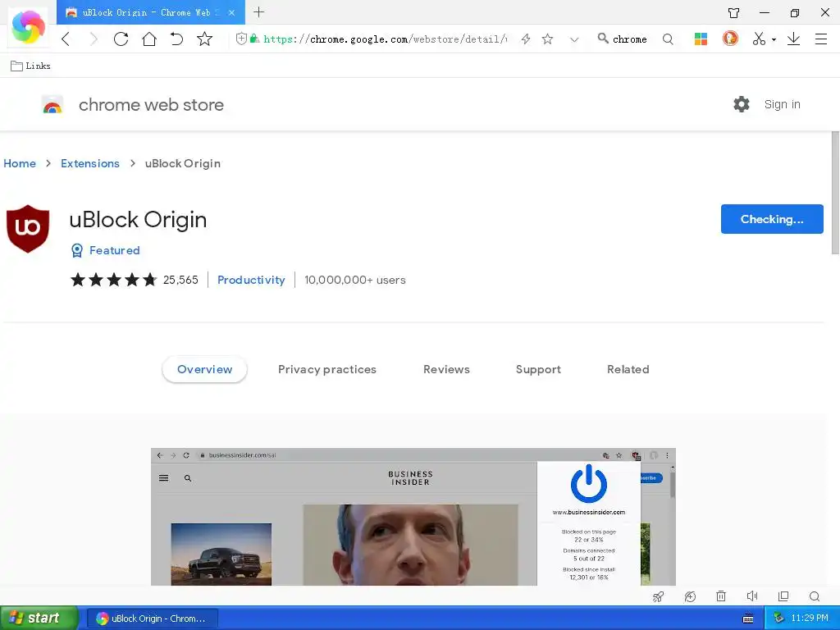Open a new tab with plus button
Screen dimensions: 840x630
pyautogui.click(x=258, y=11)
